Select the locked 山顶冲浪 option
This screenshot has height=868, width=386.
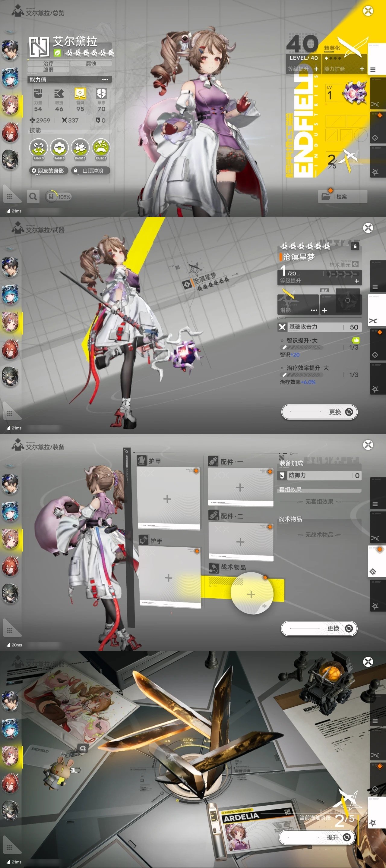(91, 171)
